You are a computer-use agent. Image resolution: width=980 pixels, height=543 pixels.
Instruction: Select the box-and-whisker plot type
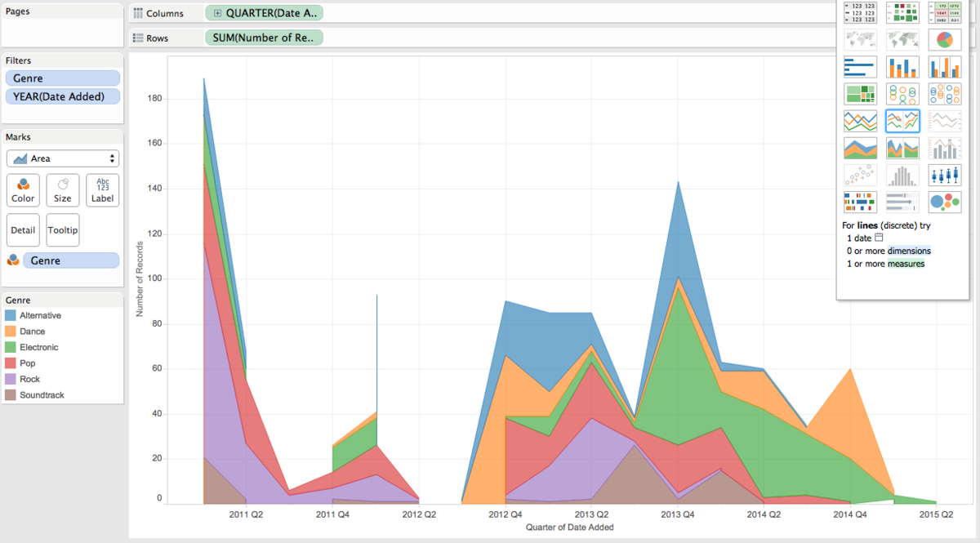pyautogui.click(x=944, y=175)
